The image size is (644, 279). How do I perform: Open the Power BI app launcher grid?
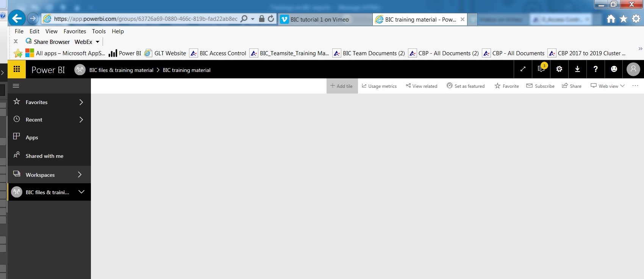click(x=17, y=69)
